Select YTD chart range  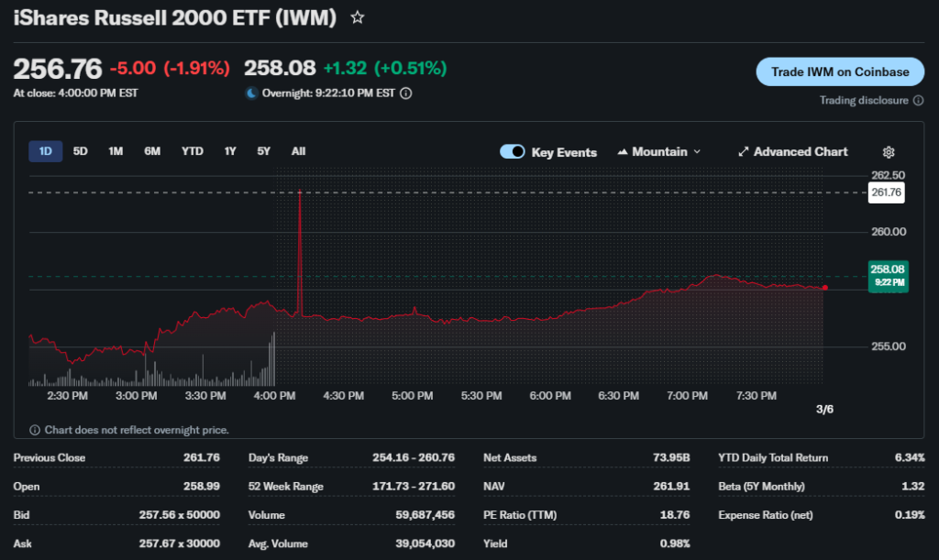point(193,151)
